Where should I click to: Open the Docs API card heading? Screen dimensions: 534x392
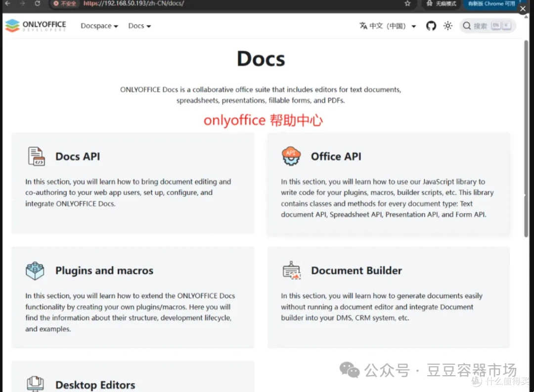click(78, 156)
